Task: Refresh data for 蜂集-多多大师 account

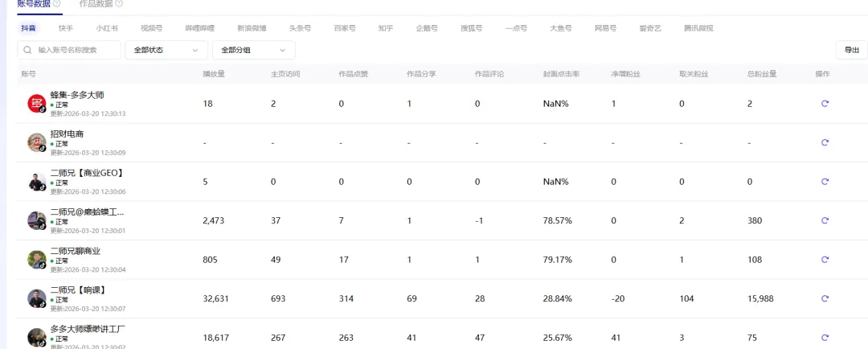Action: click(825, 104)
